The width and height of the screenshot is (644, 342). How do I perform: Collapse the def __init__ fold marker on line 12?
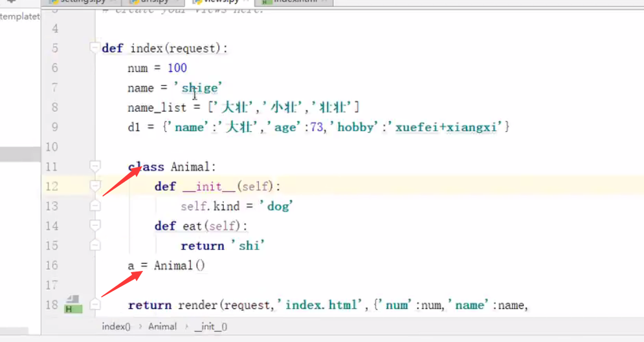(95, 186)
